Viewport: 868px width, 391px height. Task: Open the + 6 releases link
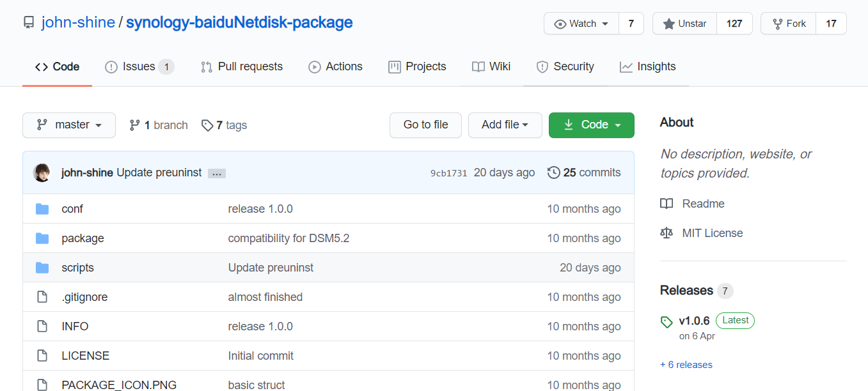click(x=686, y=365)
